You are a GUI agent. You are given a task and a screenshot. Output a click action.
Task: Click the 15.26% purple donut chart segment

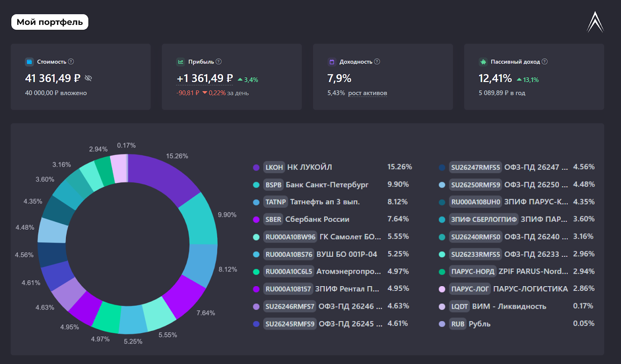(x=167, y=175)
